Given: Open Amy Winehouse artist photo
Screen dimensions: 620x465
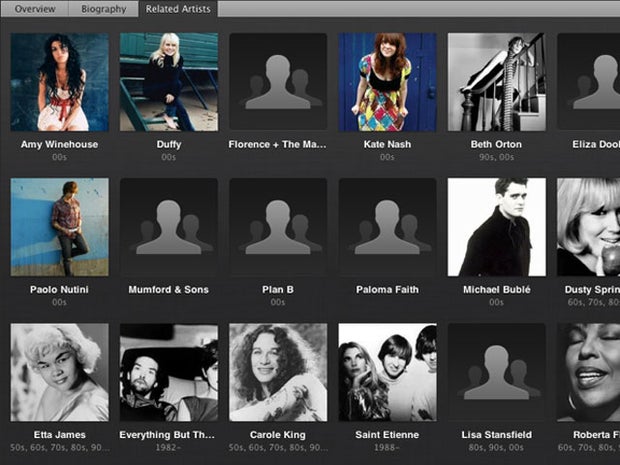Looking at the screenshot, I should point(59,82).
